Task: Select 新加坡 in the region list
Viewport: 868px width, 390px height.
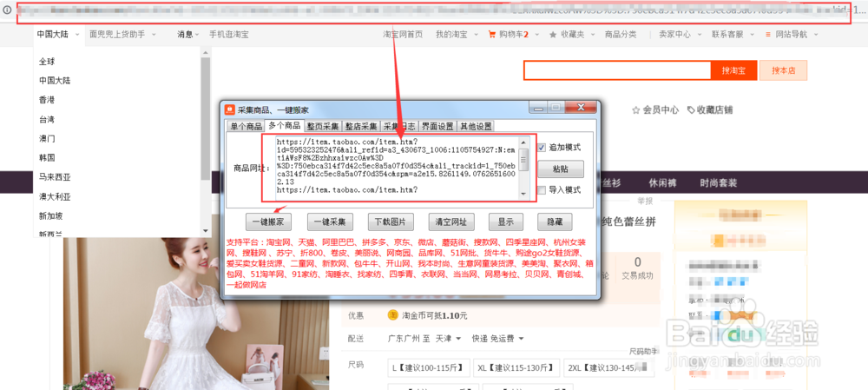Action: coord(51,216)
